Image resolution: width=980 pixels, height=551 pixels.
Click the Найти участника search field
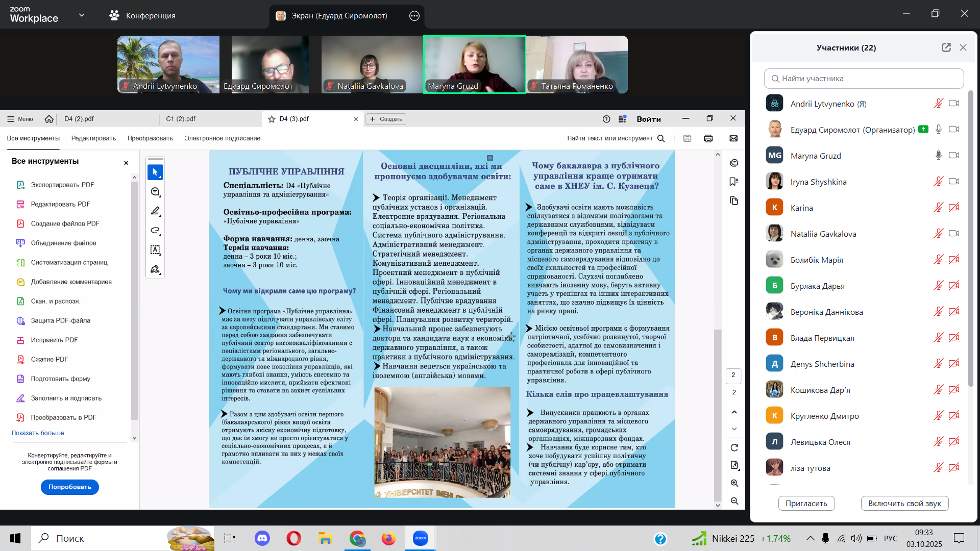click(x=864, y=79)
